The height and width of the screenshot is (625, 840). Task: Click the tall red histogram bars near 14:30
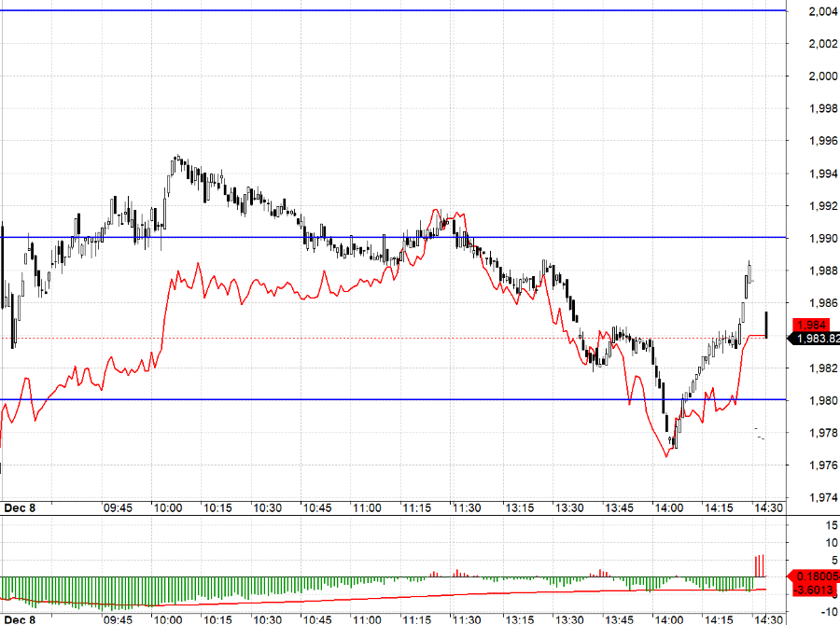[x=759, y=566]
